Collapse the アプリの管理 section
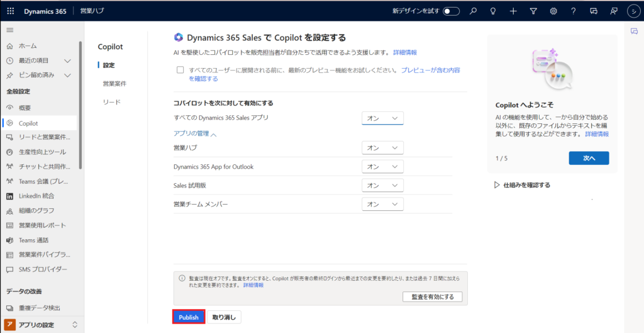 (196, 133)
